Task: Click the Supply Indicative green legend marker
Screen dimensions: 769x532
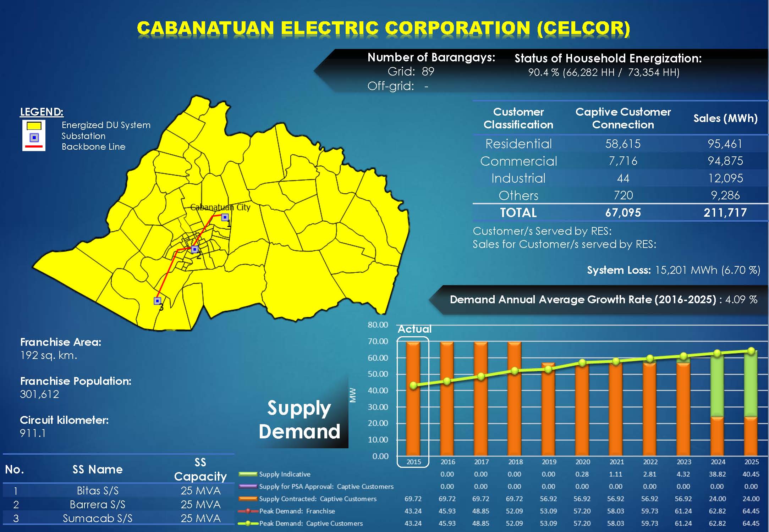Action: (x=248, y=474)
